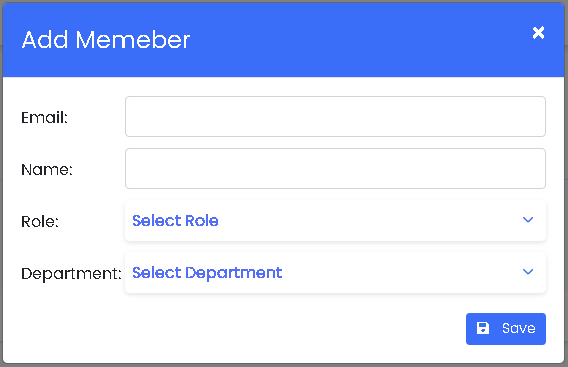
Task: Click the floppy disk save icon
Action: pyautogui.click(x=483, y=328)
